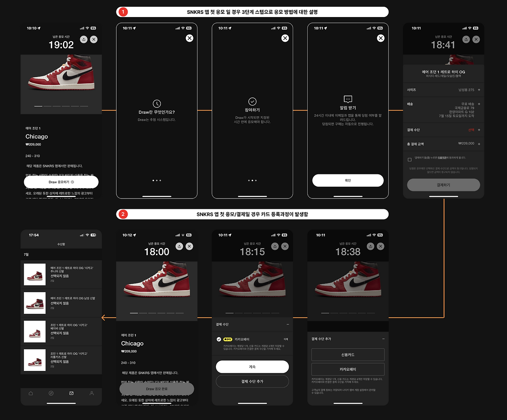Agree to terms by ticking the checkout checkbox
The height and width of the screenshot is (420, 507).
pos(410,160)
